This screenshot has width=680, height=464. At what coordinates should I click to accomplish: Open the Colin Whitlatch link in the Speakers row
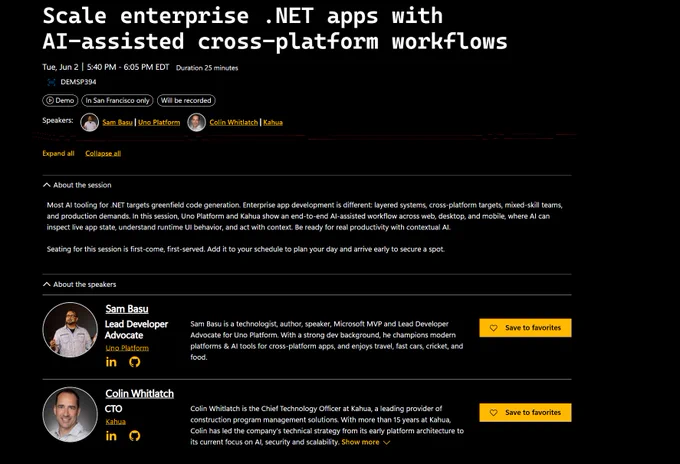[x=233, y=123]
